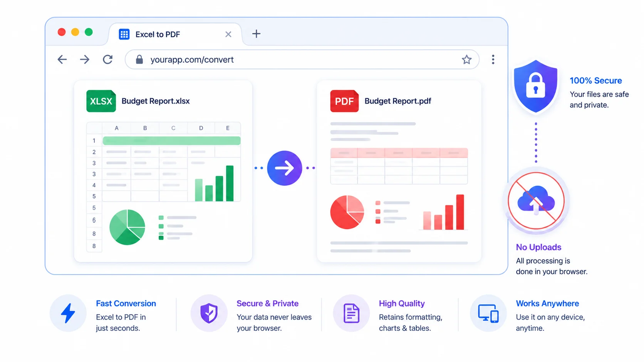644x362 pixels.
Task: Open a new tab with the plus button
Action: coord(256,34)
